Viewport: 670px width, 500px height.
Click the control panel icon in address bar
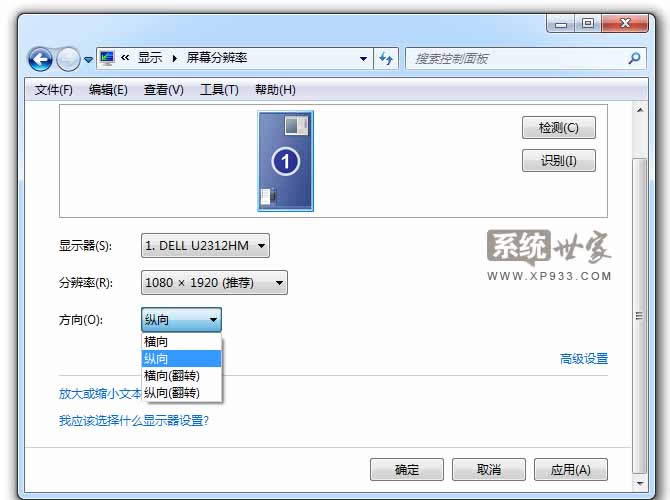pos(107,58)
